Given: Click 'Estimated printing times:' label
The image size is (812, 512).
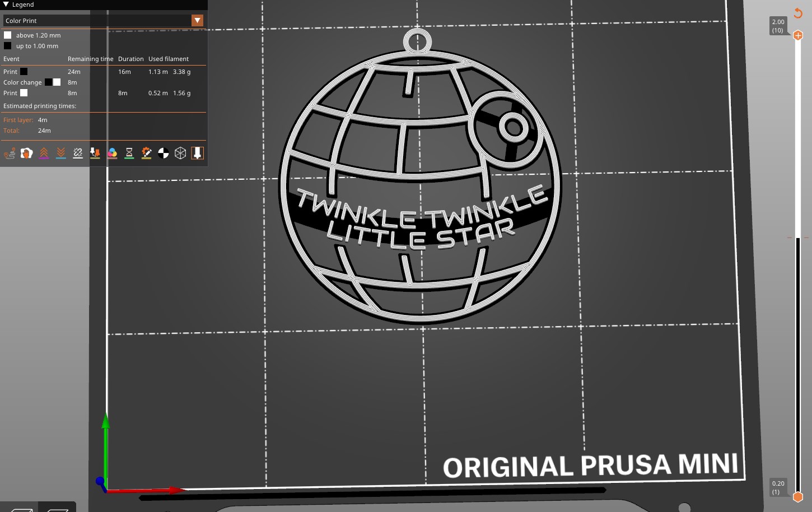Looking at the screenshot, I should pos(40,106).
